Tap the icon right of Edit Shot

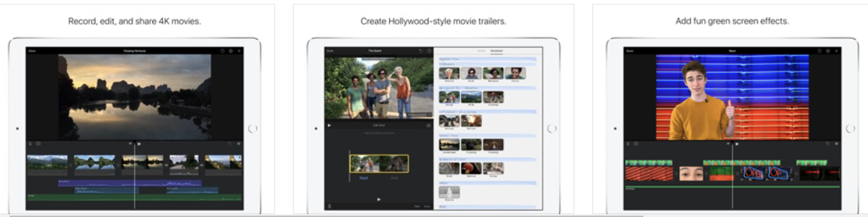point(428,125)
